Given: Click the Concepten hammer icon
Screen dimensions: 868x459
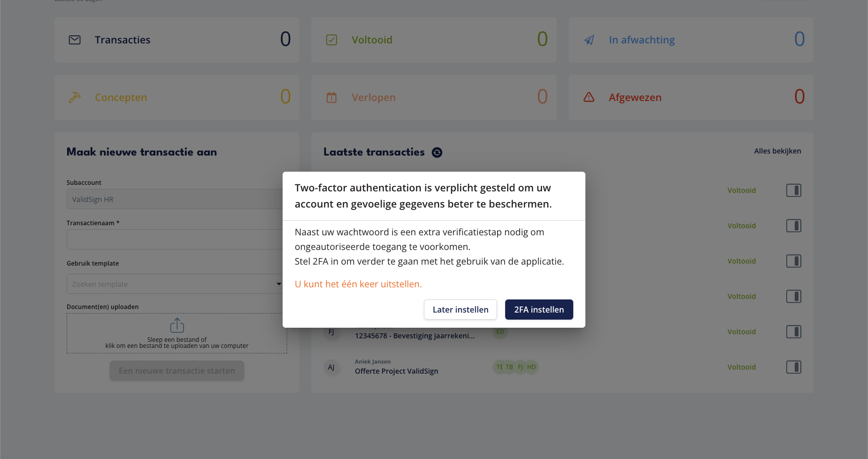Looking at the screenshot, I should 75,97.
